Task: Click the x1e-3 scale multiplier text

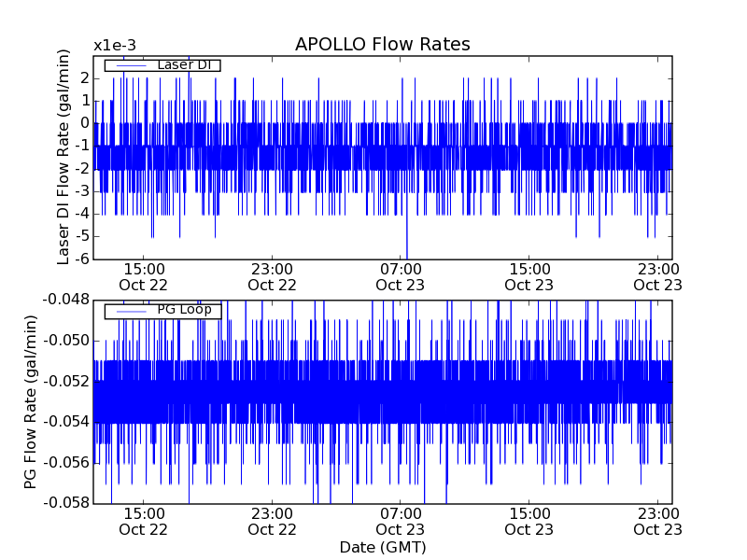Action: (115, 46)
